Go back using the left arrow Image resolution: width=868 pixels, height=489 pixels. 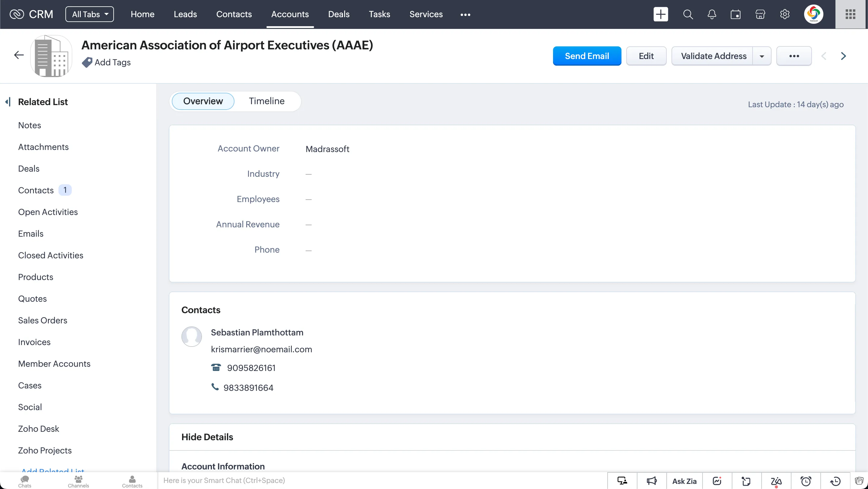(19, 55)
